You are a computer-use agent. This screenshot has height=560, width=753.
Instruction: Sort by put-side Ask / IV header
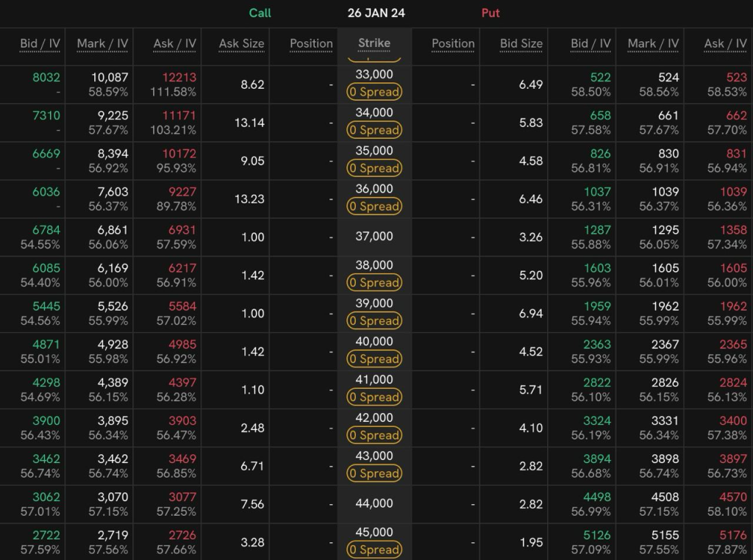(x=724, y=43)
